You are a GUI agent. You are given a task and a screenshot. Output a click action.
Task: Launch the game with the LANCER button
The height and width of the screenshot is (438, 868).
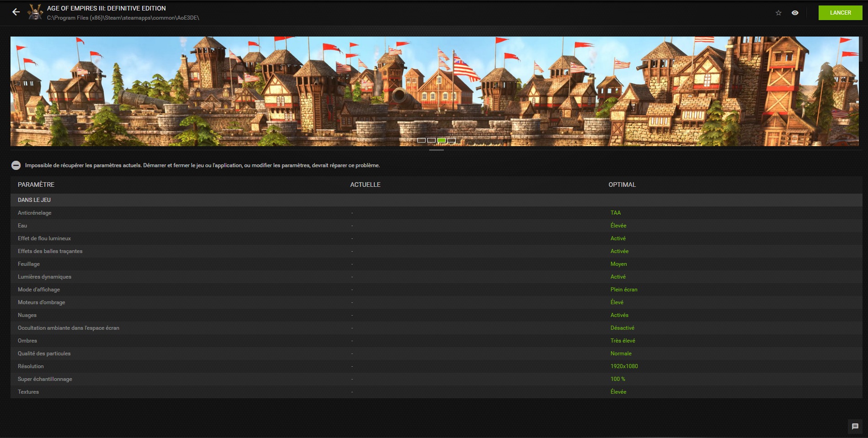tap(840, 12)
